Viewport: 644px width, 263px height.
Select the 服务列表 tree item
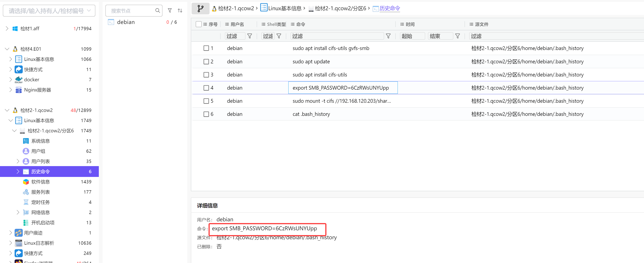(x=40, y=192)
